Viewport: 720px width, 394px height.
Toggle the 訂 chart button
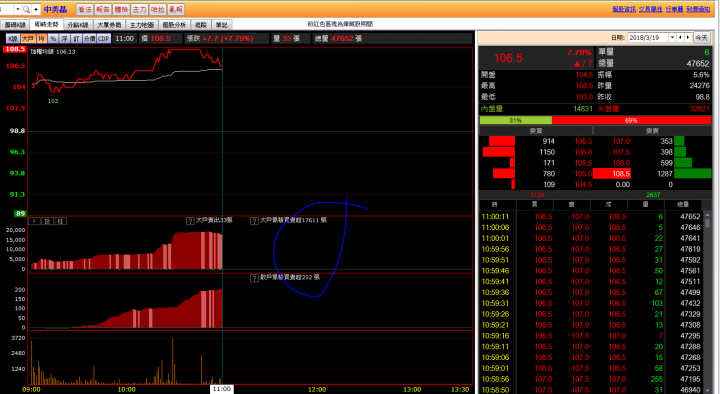tap(76, 39)
